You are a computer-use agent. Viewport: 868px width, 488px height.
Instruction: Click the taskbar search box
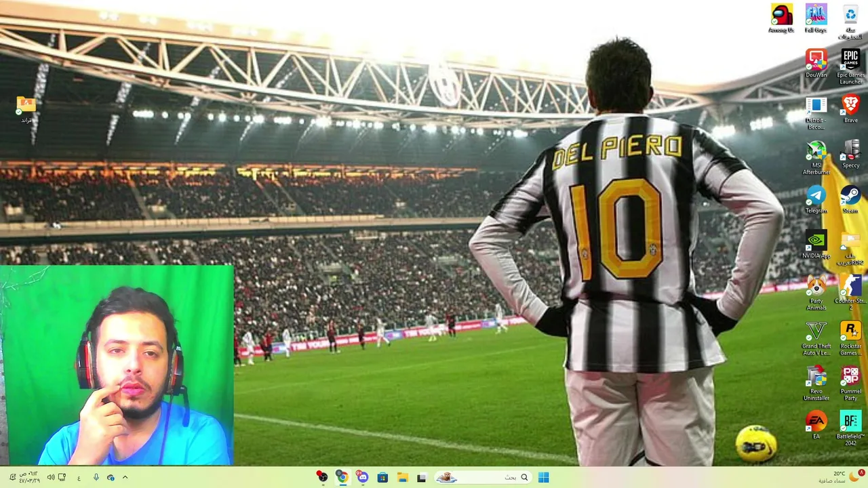483,477
